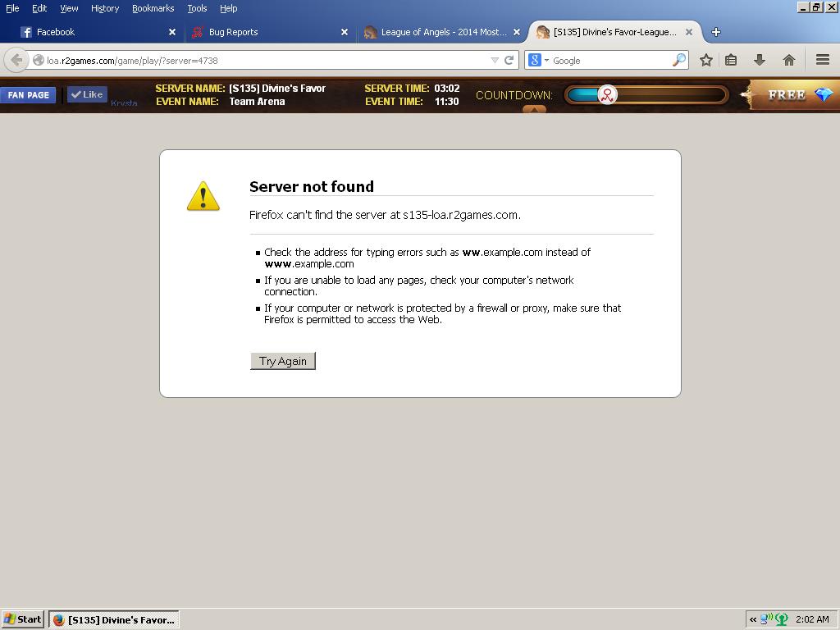The image size is (840, 630).
Task: Click the FAN PAGE button
Action: point(29,95)
